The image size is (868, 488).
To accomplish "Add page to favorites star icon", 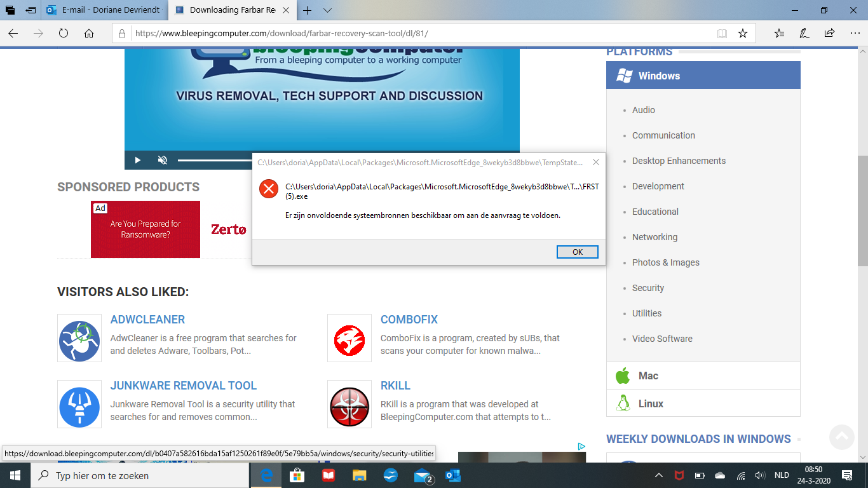I will tap(742, 33).
